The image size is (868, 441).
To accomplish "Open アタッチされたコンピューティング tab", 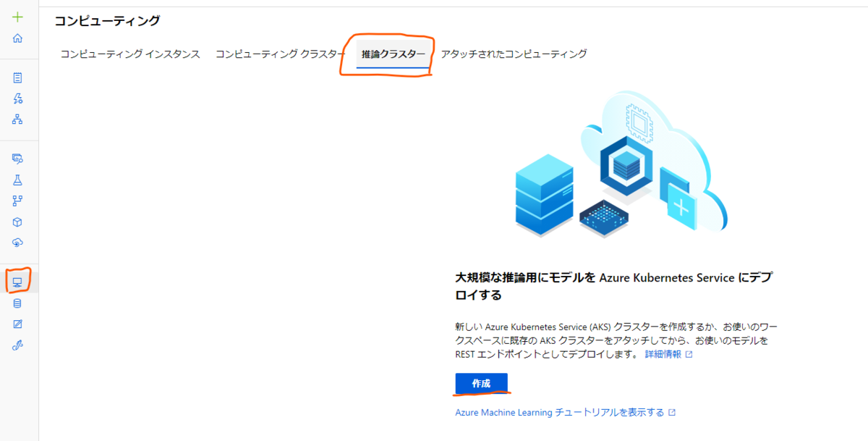I will click(x=514, y=54).
